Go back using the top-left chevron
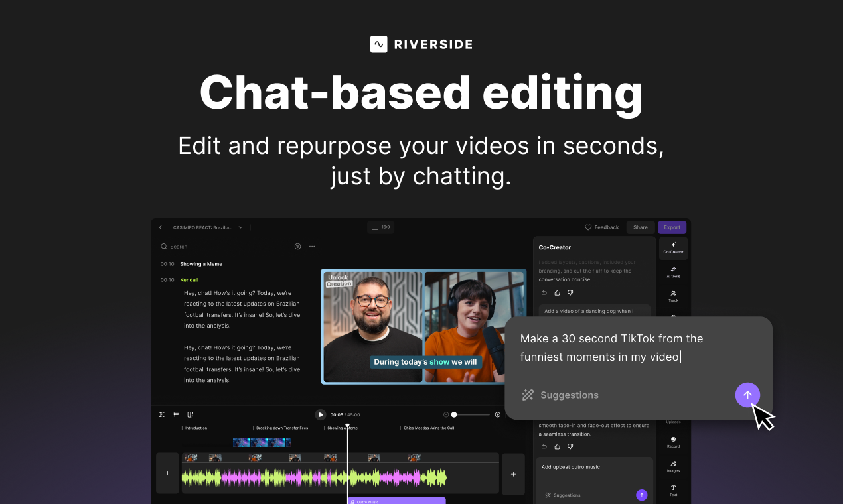Image resolution: width=843 pixels, height=504 pixels. pyautogui.click(x=160, y=227)
